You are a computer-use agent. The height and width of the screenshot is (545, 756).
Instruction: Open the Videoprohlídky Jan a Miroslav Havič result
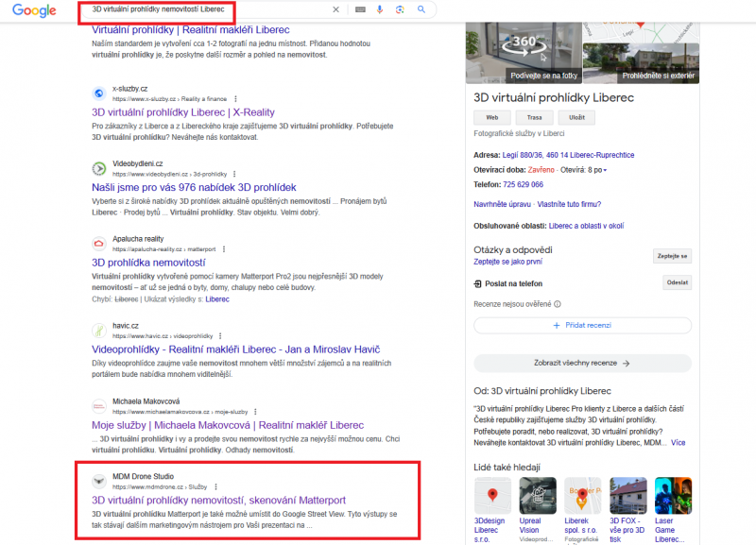pos(235,349)
